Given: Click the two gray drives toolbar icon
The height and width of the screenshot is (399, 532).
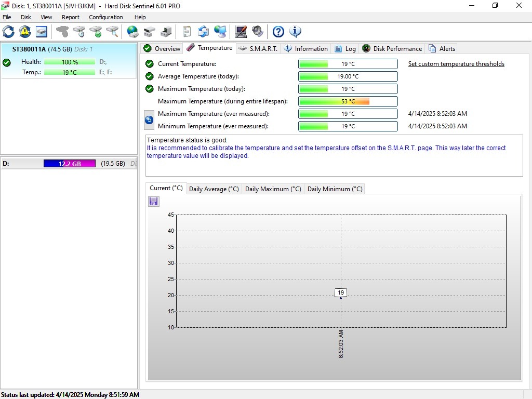Looking at the screenshot, I should (x=149, y=32).
